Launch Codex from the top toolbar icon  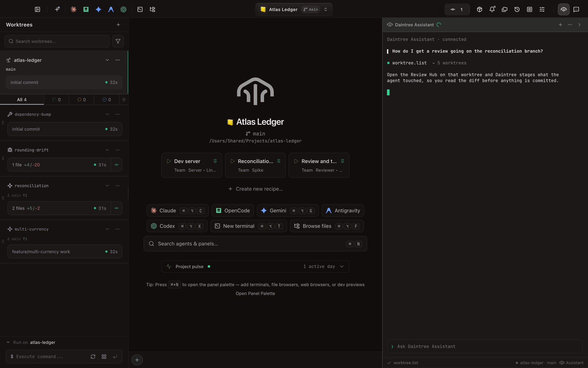tap(123, 10)
